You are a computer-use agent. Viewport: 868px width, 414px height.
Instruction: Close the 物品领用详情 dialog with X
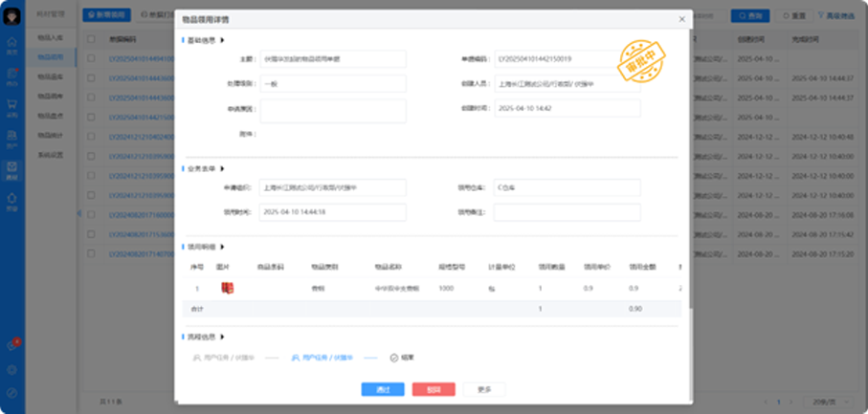coord(681,19)
